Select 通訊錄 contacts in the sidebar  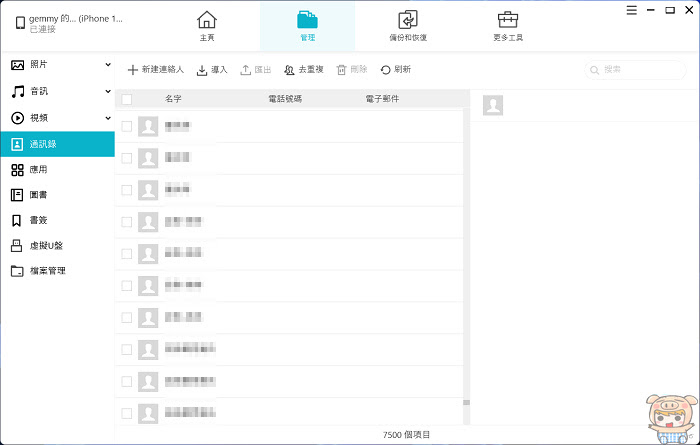57,144
